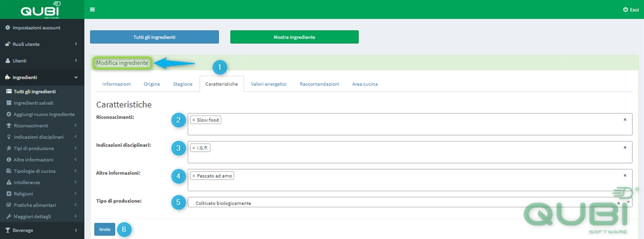Click the Intolleranze warning icon
Image resolution: width=644 pixels, height=239 pixels.
coord(9,182)
